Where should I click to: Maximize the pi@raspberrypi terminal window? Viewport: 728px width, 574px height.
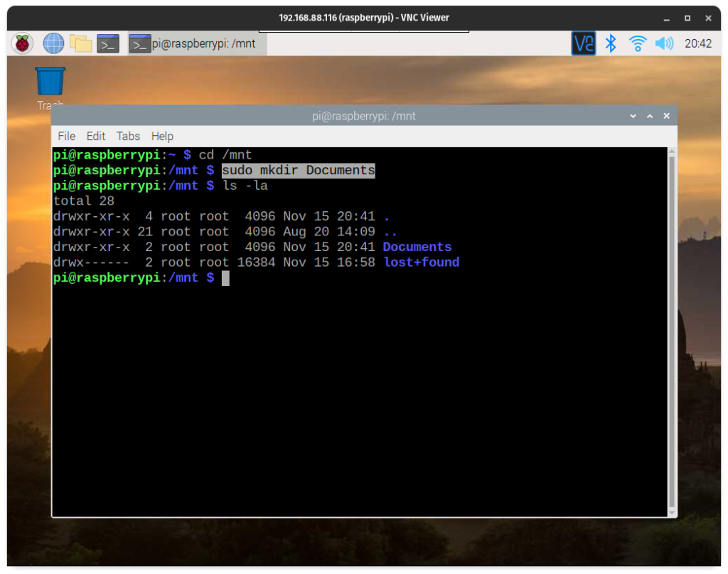(649, 116)
